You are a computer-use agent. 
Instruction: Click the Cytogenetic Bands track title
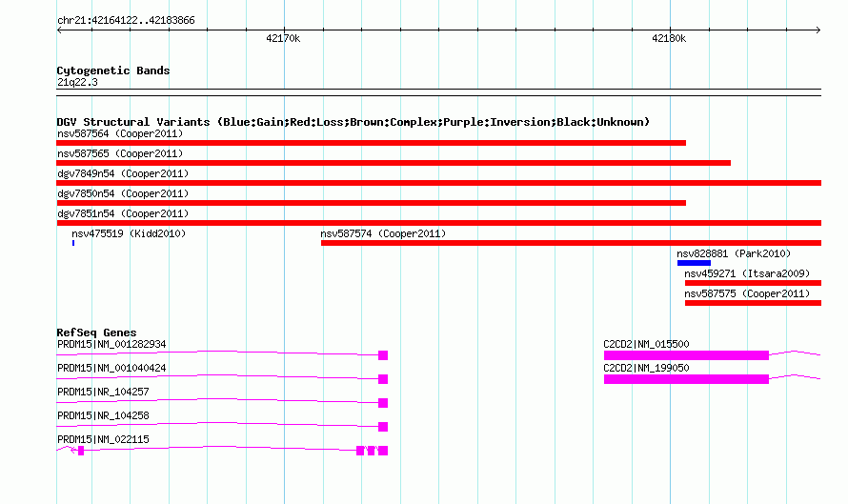(x=113, y=71)
